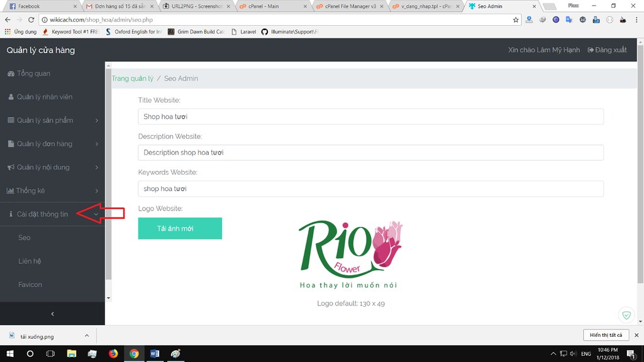This screenshot has height=362, width=644.
Task: Reload the page with the refresh icon
Action: tap(31, 19)
